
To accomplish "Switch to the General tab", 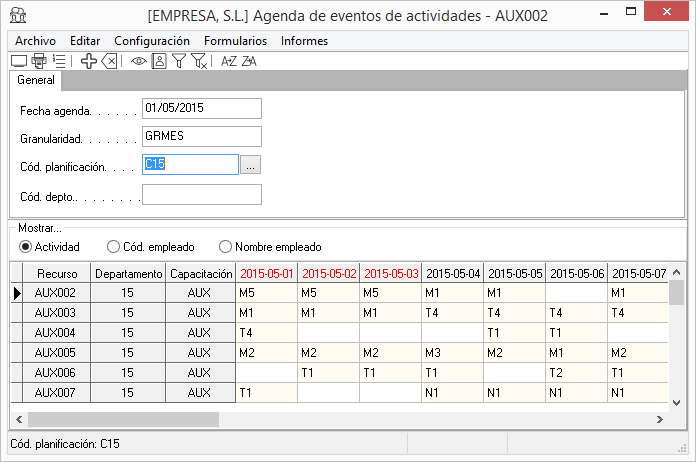I will click(36, 81).
